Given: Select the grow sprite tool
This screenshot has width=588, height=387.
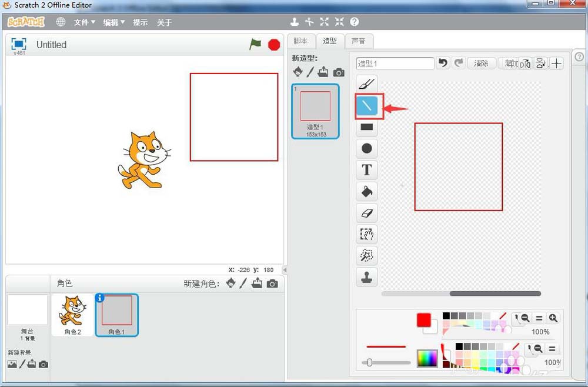Looking at the screenshot, I should tap(325, 22).
